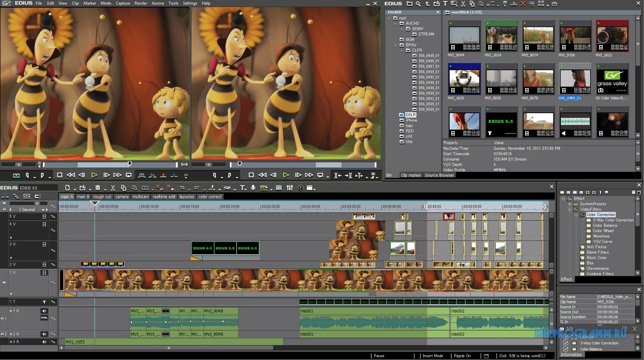Image resolution: width=644 pixels, height=360 pixels.
Task: Switch to the color correct sequence tab
Action: click(210, 196)
